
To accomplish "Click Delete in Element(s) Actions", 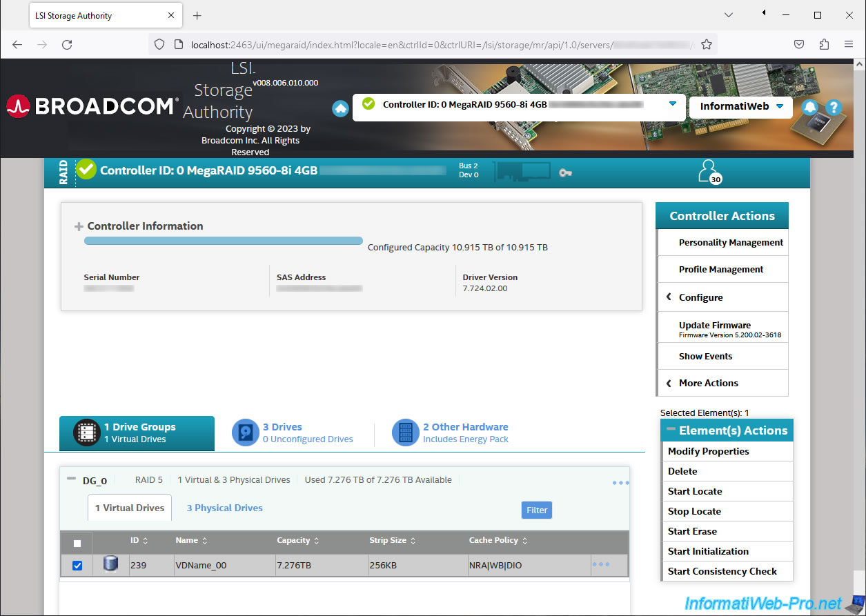I will click(x=727, y=471).
